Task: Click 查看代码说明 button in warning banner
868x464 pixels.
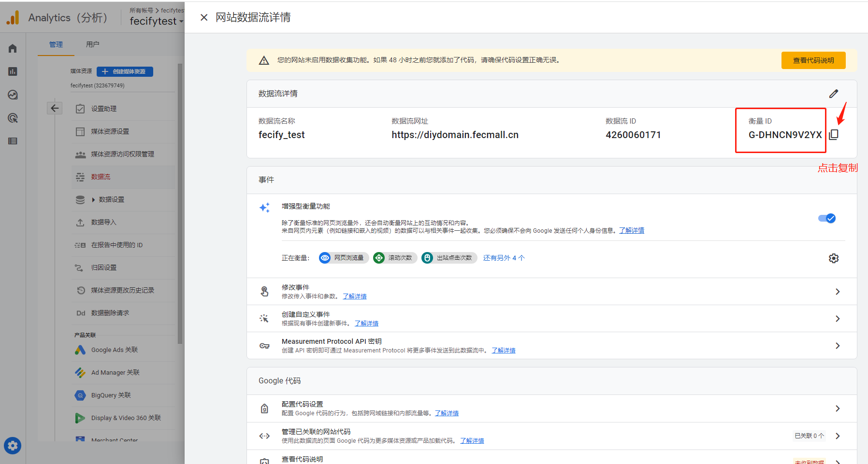Action: coord(813,60)
